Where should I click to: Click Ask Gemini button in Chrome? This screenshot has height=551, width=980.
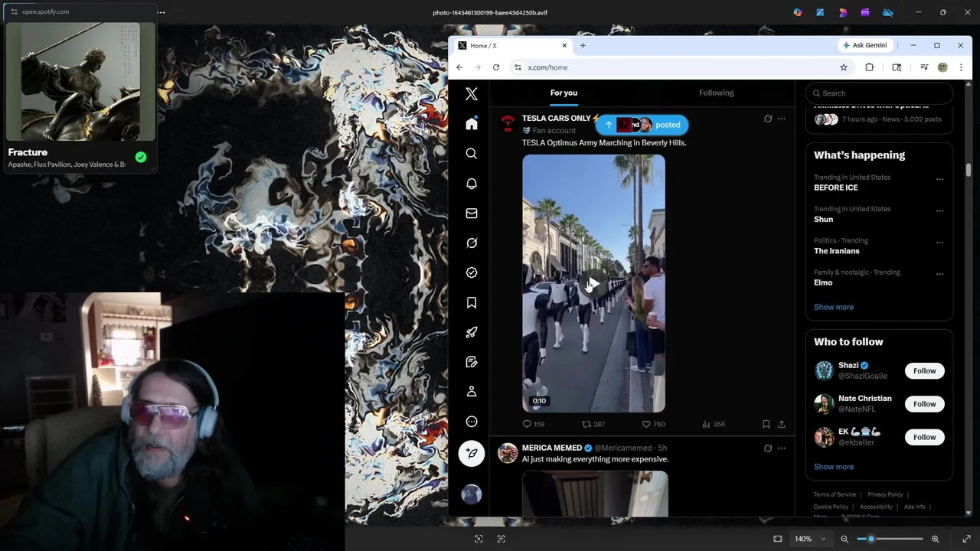[864, 45]
